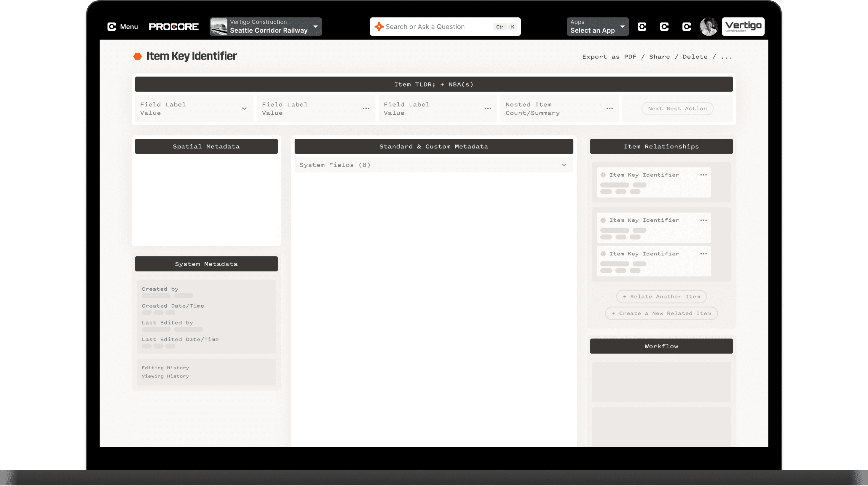Open ellipsis menu of first related item
868x486 pixels.
click(x=703, y=175)
